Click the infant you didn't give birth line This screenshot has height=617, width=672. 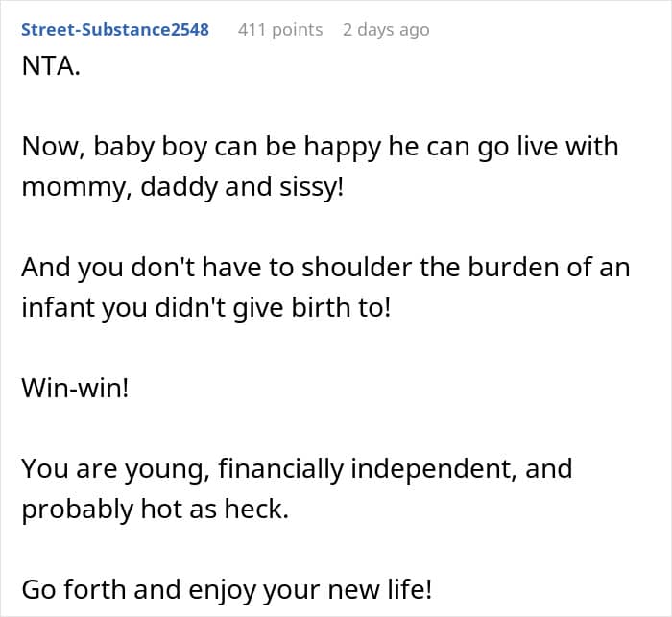coord(206,308)
